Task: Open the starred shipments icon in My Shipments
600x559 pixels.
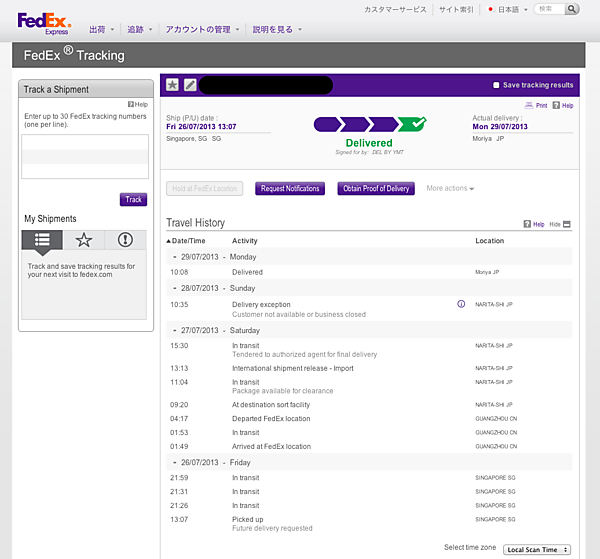Action: pyautogui.click(x=84, y=240)
